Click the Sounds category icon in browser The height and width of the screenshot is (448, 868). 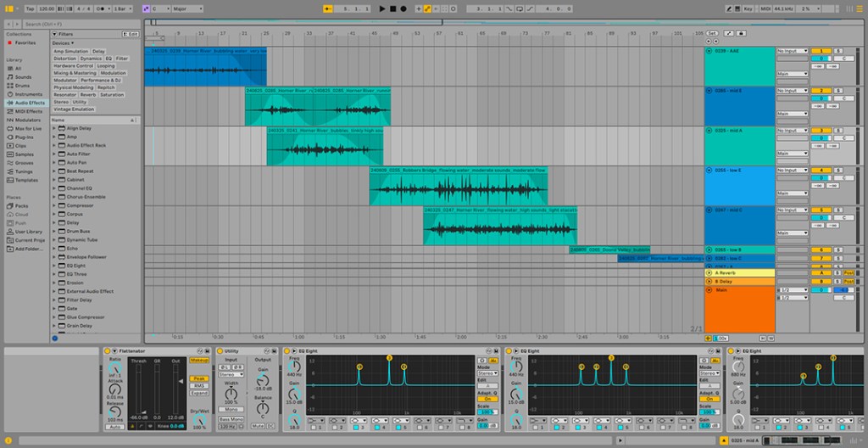[8, 77]
